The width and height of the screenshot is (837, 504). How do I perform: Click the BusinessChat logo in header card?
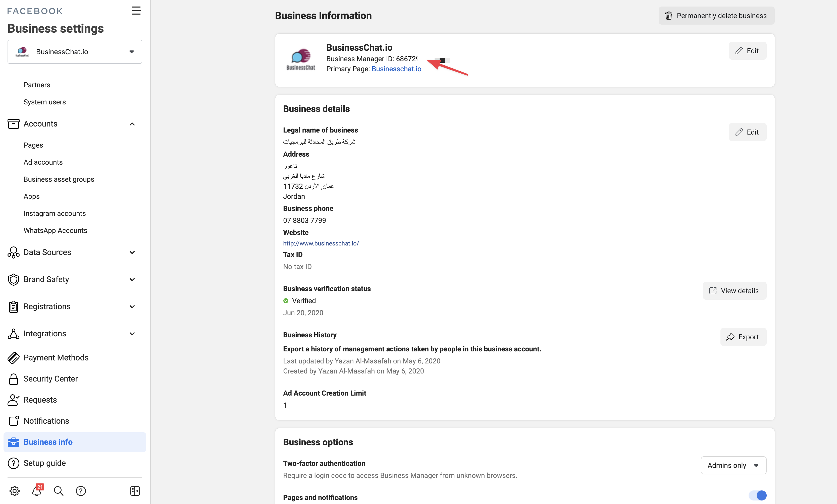[301, 60]
